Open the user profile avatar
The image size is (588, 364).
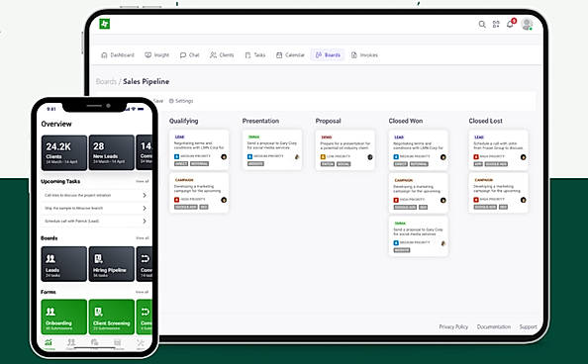[527, 24]
